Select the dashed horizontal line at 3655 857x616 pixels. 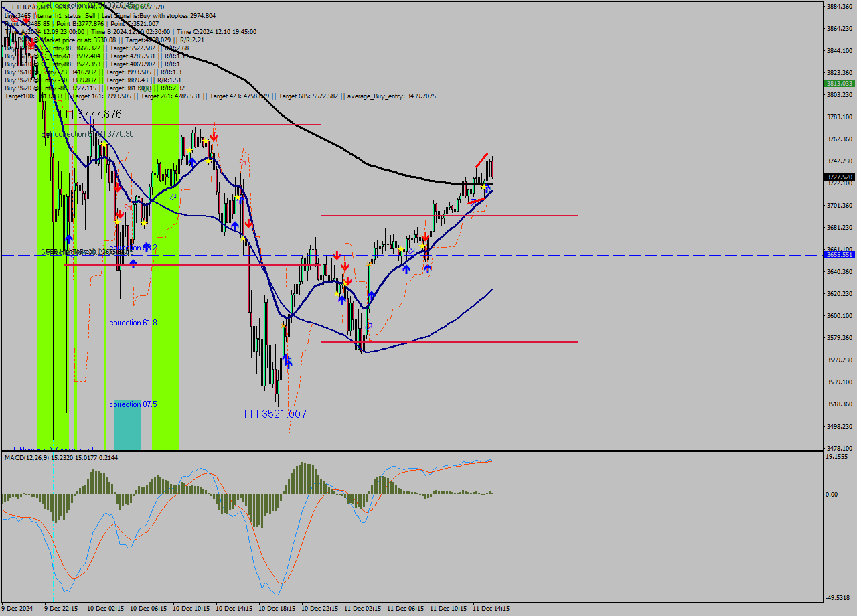coord(603,255)
